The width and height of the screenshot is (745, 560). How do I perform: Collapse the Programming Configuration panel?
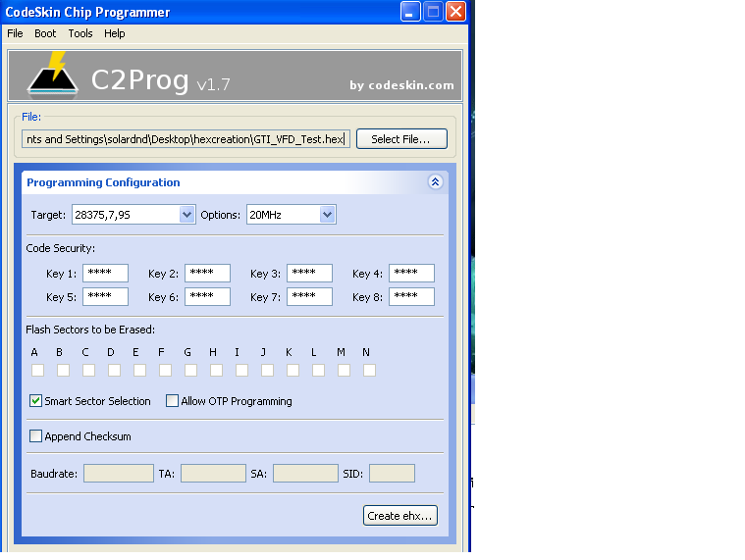coord(435,181)
